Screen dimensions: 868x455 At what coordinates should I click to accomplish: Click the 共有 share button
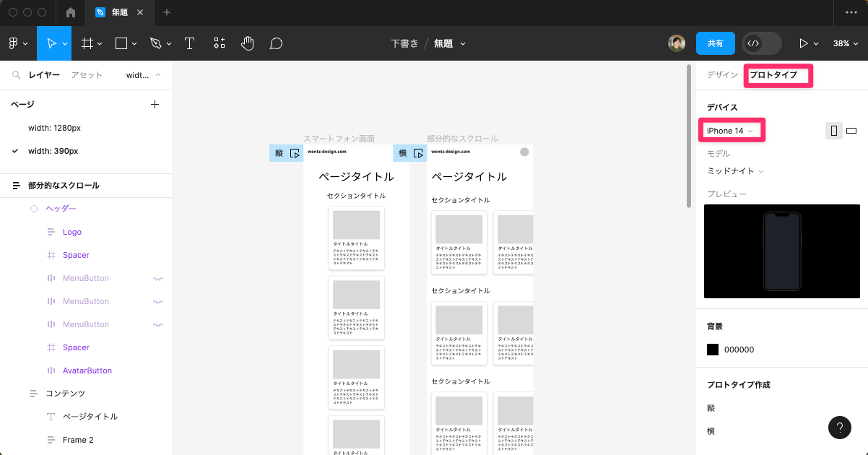coord(716,43)
